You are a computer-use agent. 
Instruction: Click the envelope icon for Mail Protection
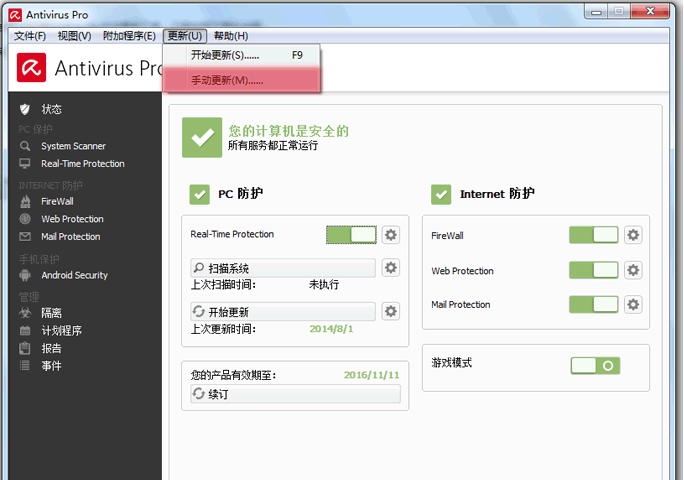tap(25, 237)
